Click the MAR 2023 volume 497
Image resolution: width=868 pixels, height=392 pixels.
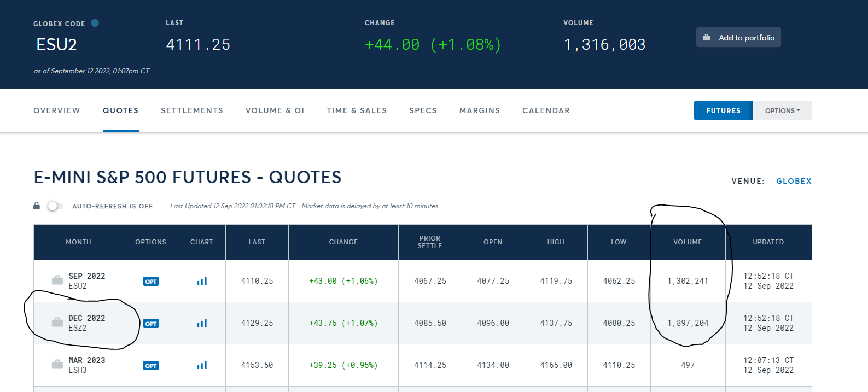tap(688, 365)
